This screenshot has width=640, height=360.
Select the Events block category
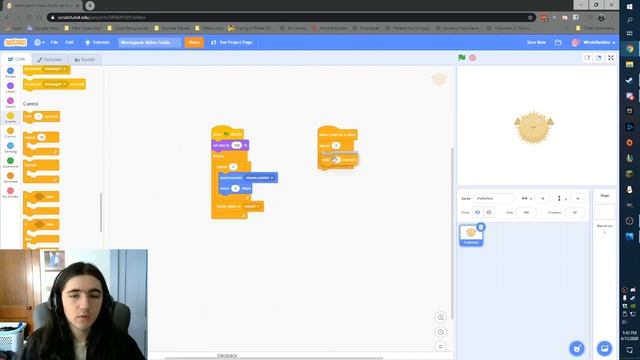(x=10, y=118)
